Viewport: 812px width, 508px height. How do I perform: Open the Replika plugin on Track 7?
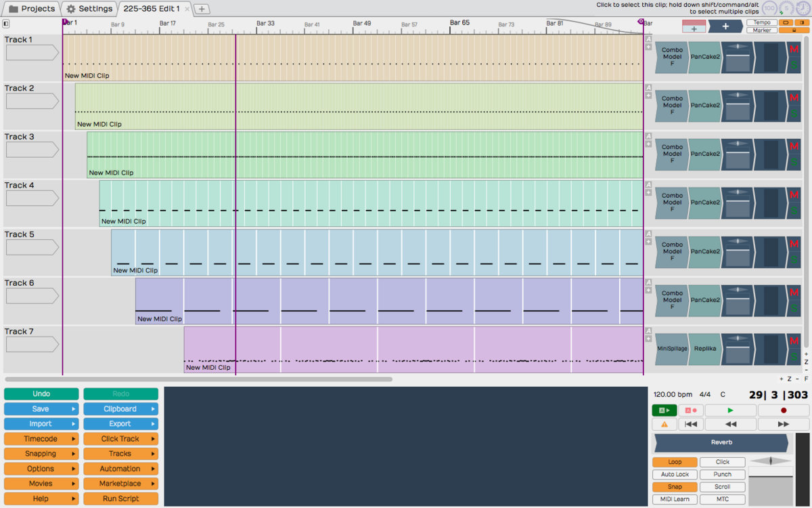(704, 349)
